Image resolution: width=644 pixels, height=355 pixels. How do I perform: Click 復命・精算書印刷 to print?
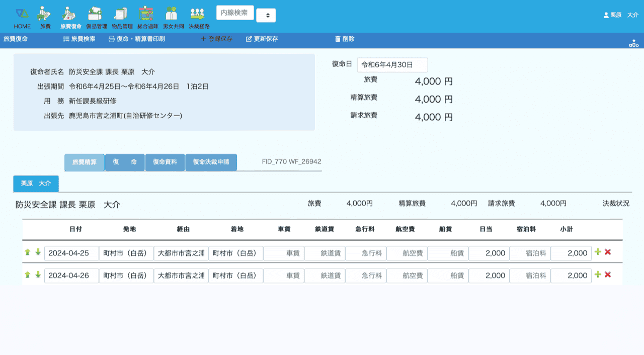click(x=137, y=39)
